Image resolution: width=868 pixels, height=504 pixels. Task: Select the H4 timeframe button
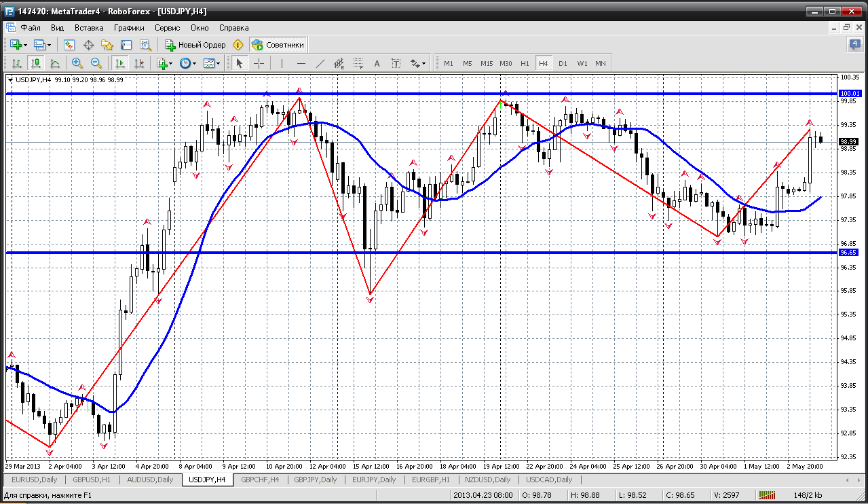543,63
